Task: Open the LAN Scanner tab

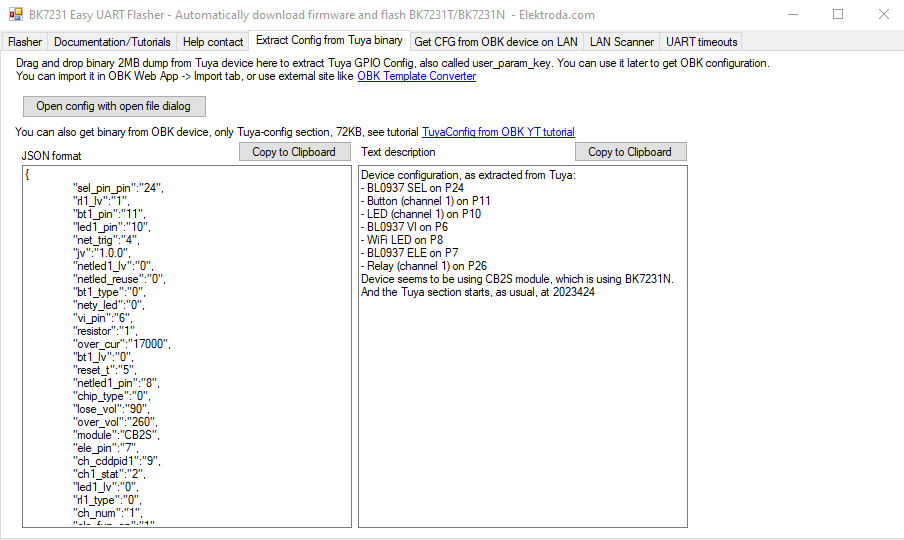Action: (x=622, y=42)
